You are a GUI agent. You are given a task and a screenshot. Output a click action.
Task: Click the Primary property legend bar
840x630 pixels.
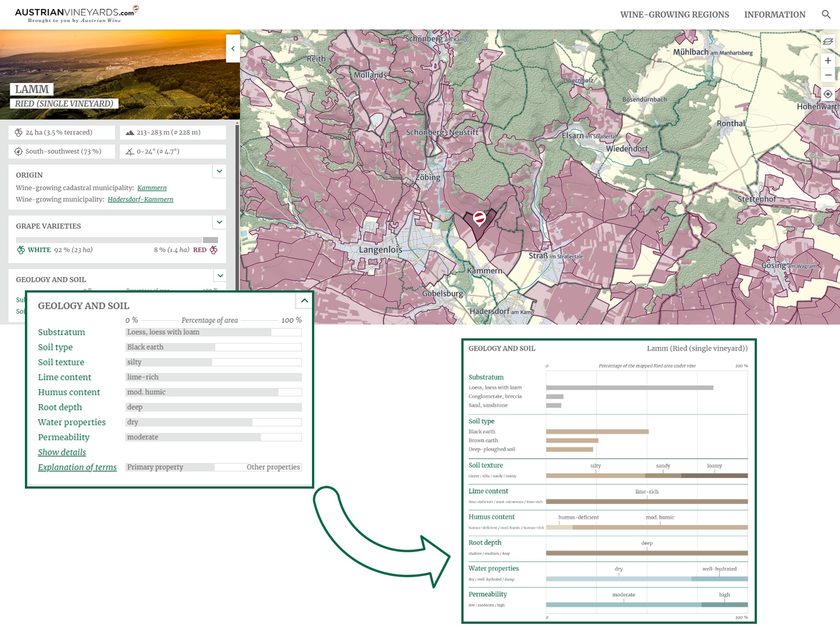170,467
